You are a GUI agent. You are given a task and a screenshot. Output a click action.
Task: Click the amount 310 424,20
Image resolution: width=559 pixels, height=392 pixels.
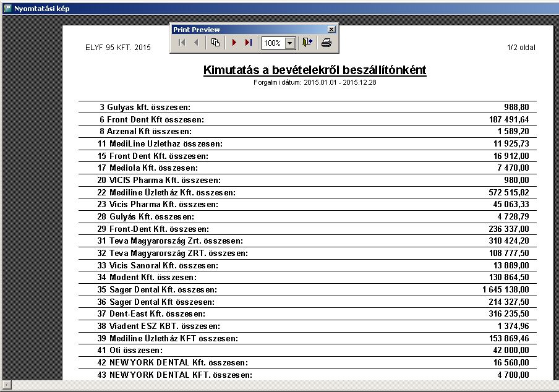509,241
